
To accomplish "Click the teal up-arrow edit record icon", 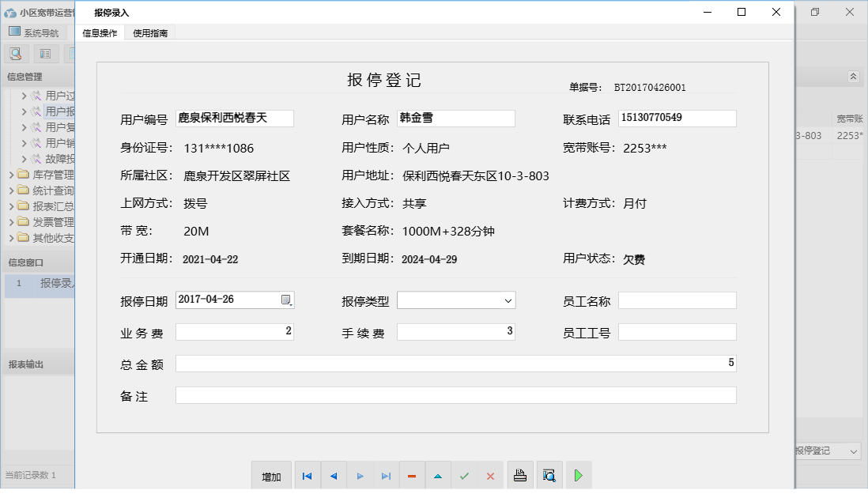I will tap(438, 476).
